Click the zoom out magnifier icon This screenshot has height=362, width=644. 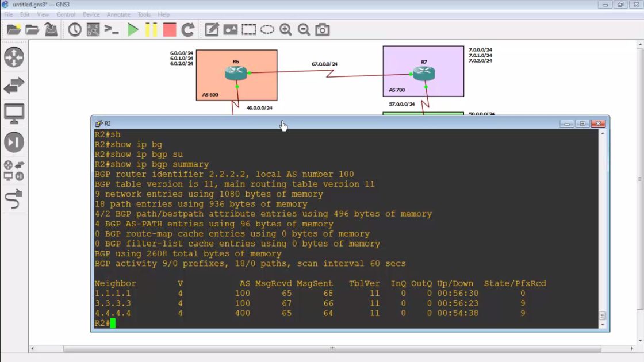[x=304, y=30]
